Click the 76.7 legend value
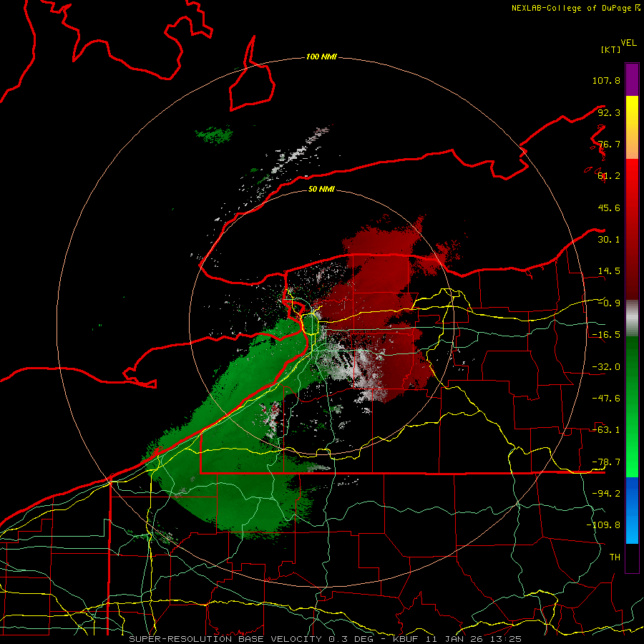Viewport: 644px width, 644px height. pyautogui.click(x=609, y=144)
